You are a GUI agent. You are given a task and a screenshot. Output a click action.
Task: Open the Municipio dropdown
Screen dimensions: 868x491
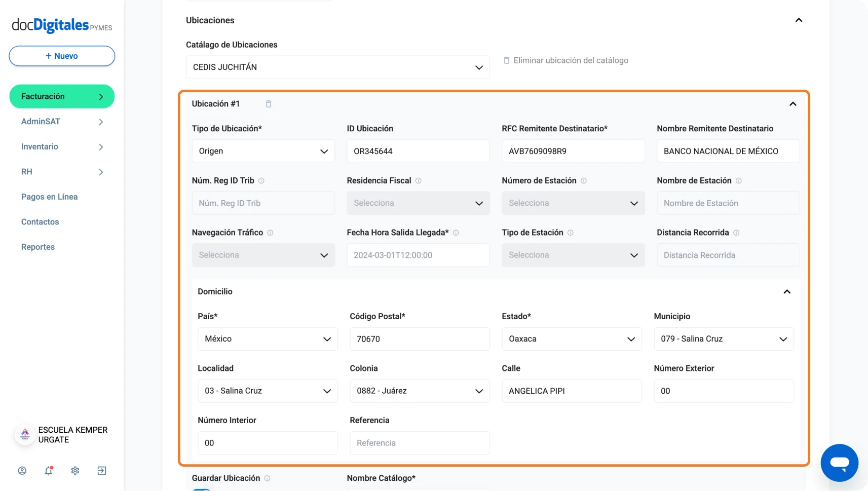724,339
